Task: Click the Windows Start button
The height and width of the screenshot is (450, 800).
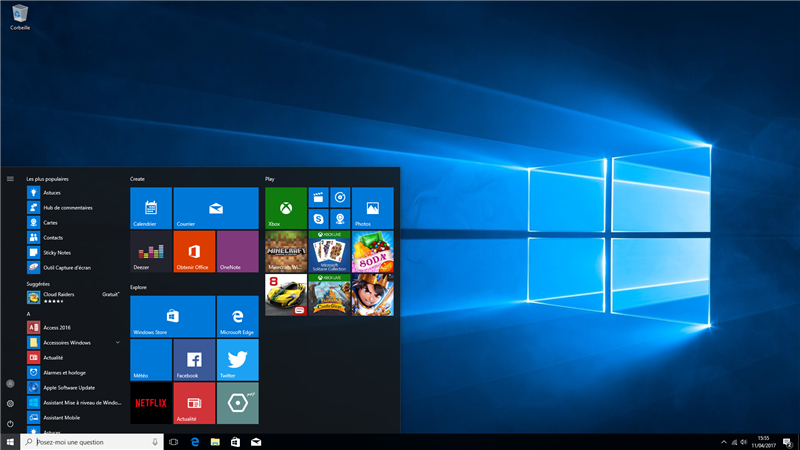Action: [10, 442]
